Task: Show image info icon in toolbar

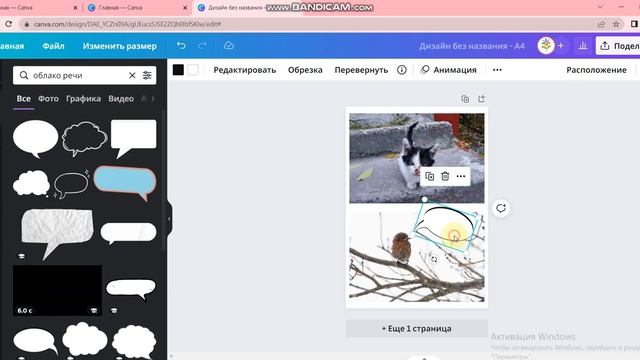Action: coord(402,70)
